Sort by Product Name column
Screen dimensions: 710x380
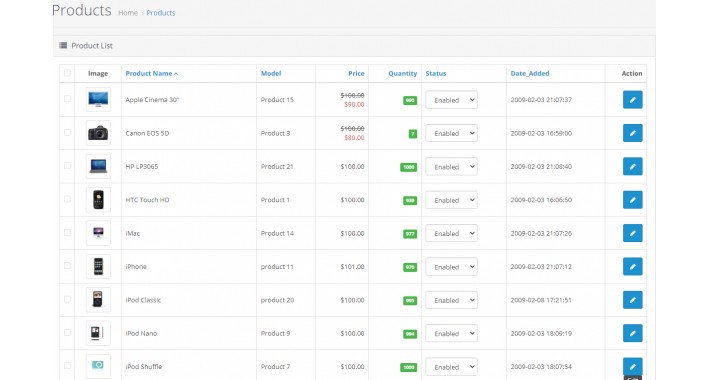tap(152, 73)
